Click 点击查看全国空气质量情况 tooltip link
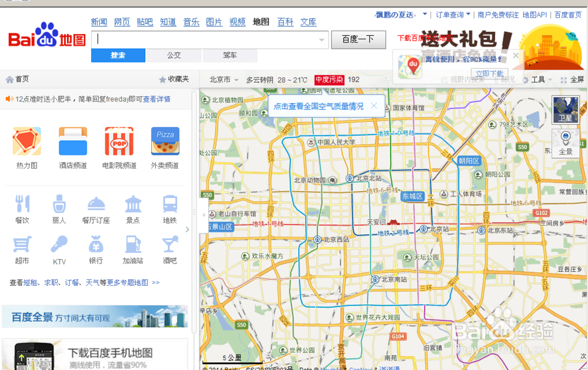The image size is (588, 370). (x=318, y=106)
